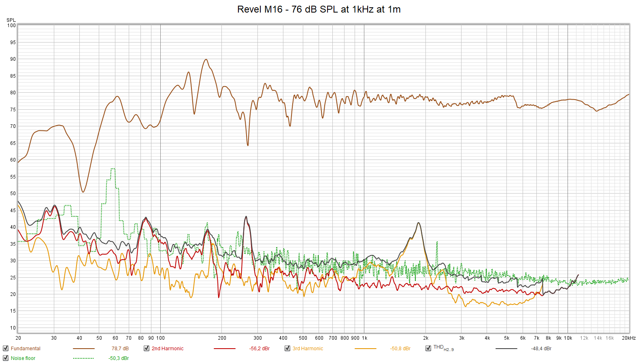Screen dimensions: 638x364
Task: Click the 5k frequency axis label
Action: [507, 338]
